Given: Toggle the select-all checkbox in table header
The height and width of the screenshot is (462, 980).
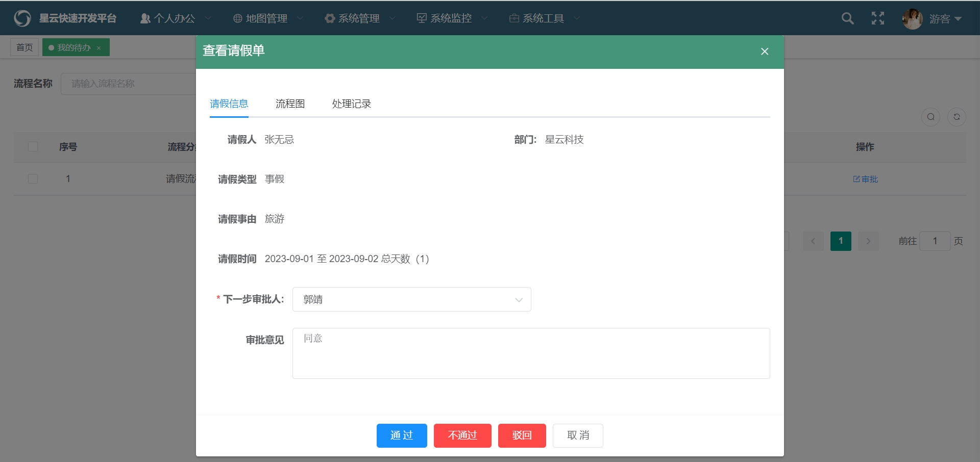Looking at the screenshot, I should click(33, 147).
